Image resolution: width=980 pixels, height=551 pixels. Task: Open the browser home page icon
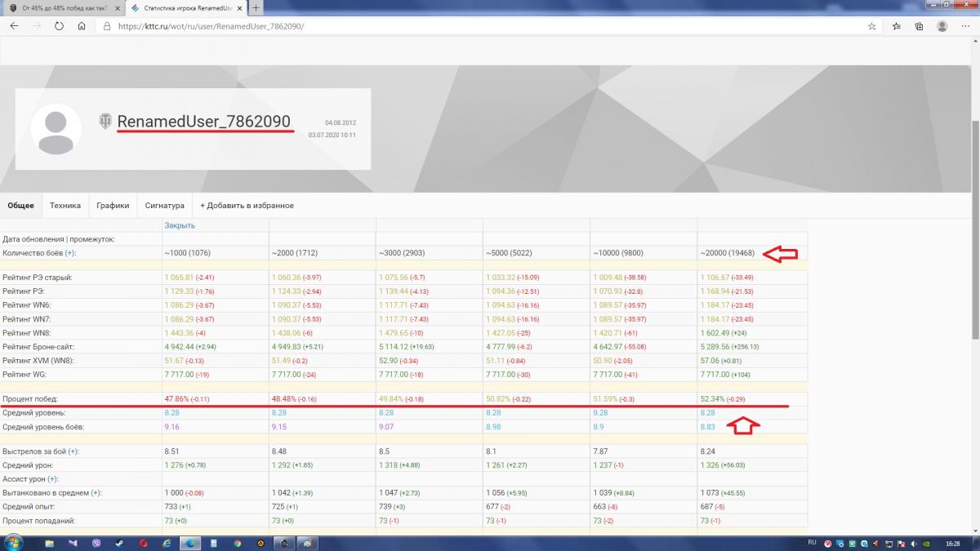82,26
